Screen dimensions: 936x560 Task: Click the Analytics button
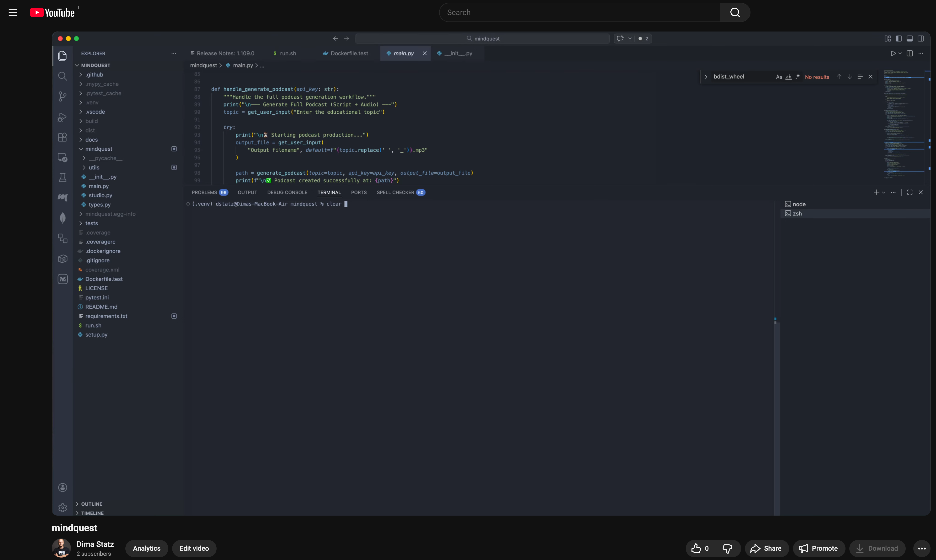(x=146, y=548)
